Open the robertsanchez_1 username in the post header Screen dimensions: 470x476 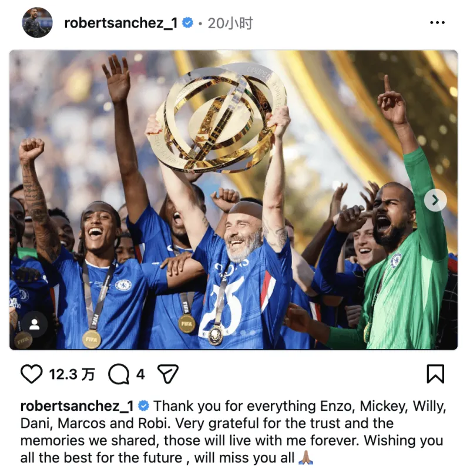[x=120, y=23]
